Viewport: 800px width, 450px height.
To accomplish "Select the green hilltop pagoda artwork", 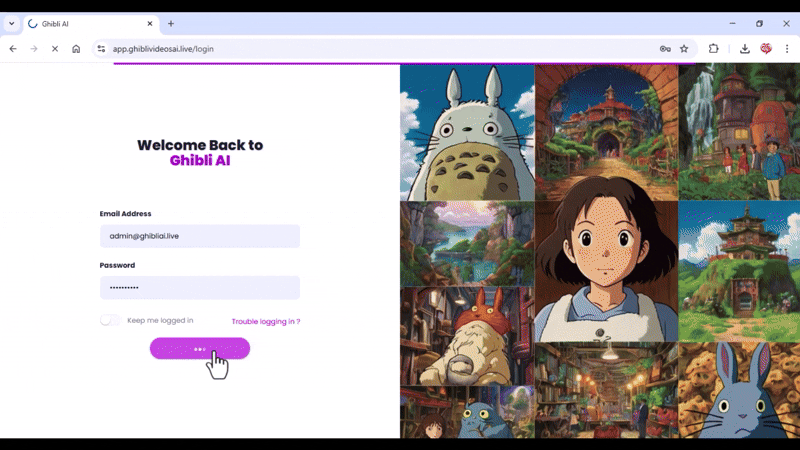I will tap(739, 271).
